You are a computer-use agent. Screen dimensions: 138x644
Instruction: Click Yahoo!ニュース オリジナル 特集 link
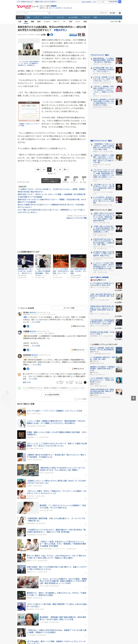tap(76, 218)
